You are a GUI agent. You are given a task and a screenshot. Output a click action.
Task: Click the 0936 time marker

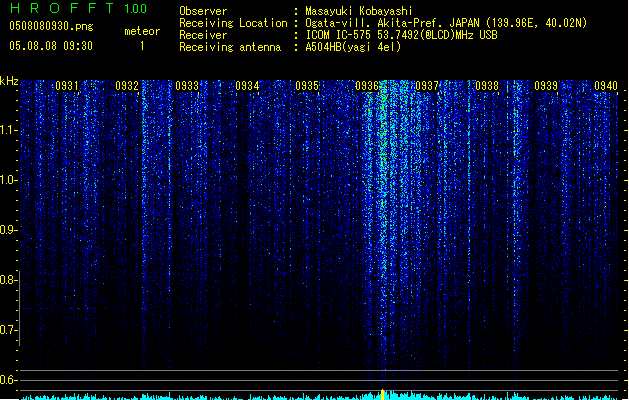click(367, 86)
